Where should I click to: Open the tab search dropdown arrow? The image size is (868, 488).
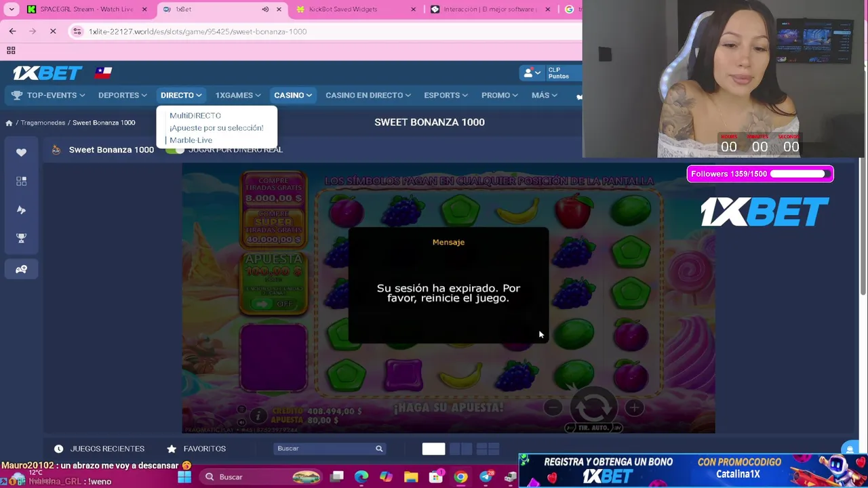12,9
